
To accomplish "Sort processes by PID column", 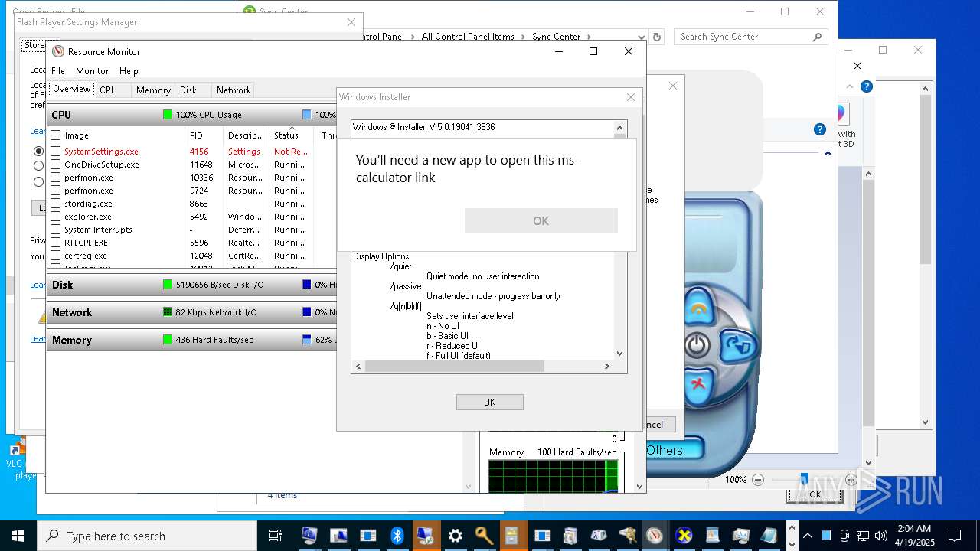I will point(204,135).
